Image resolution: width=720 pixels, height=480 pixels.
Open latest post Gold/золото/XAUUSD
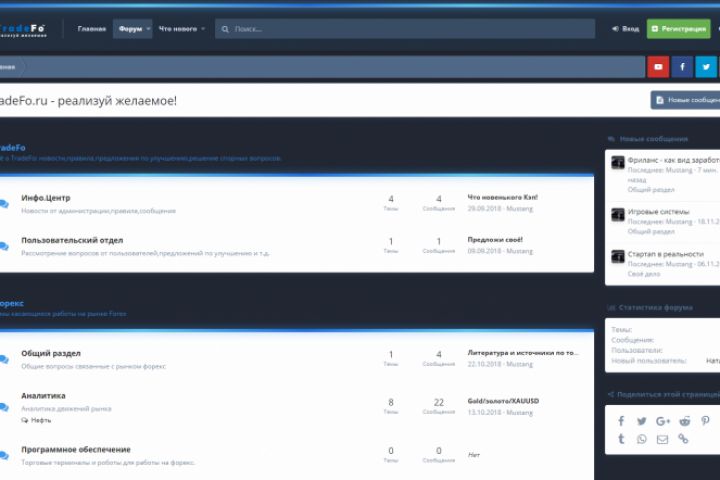pos(503,401)
